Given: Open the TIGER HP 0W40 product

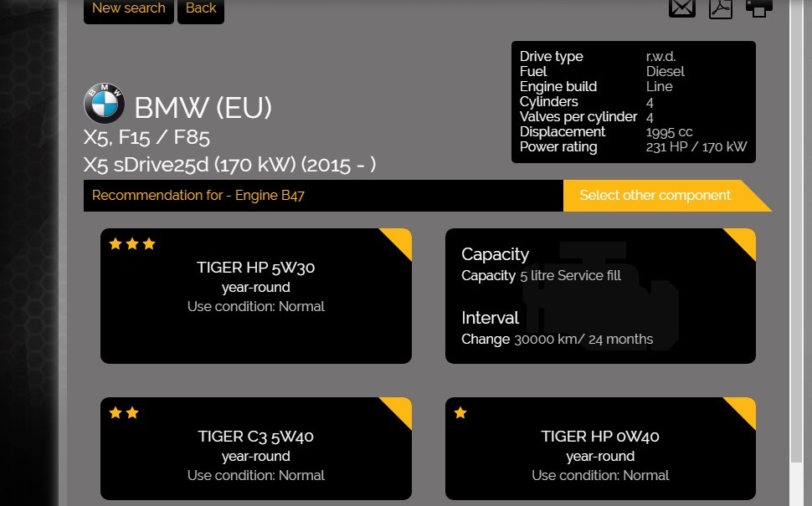Looking at the screenshot, I should pos(600,437).
